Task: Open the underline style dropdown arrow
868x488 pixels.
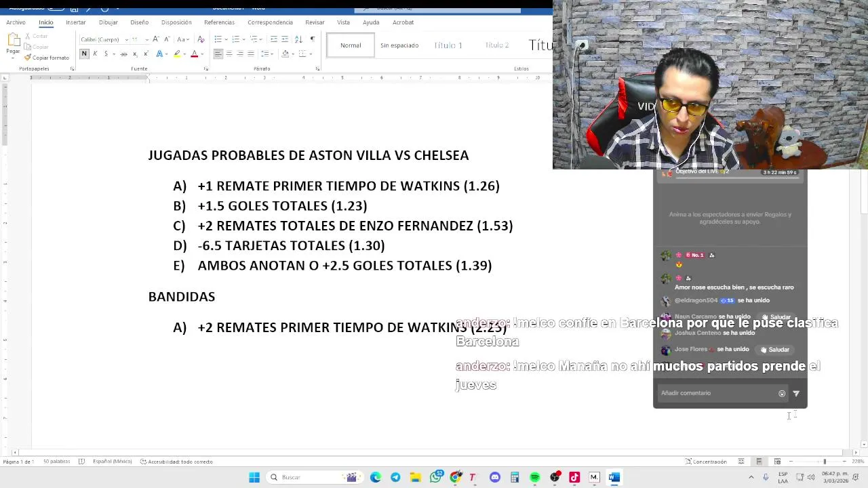Action: pyautogui.click(x=113, y=54)
